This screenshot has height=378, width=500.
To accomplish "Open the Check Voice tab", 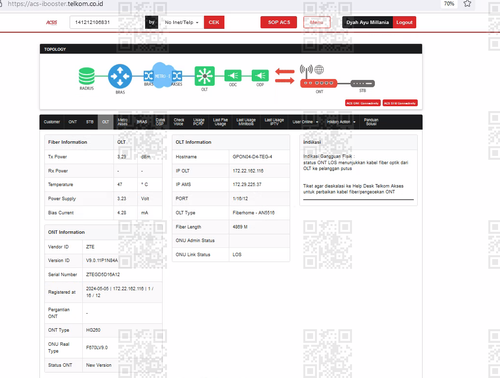I will (179, 122).
